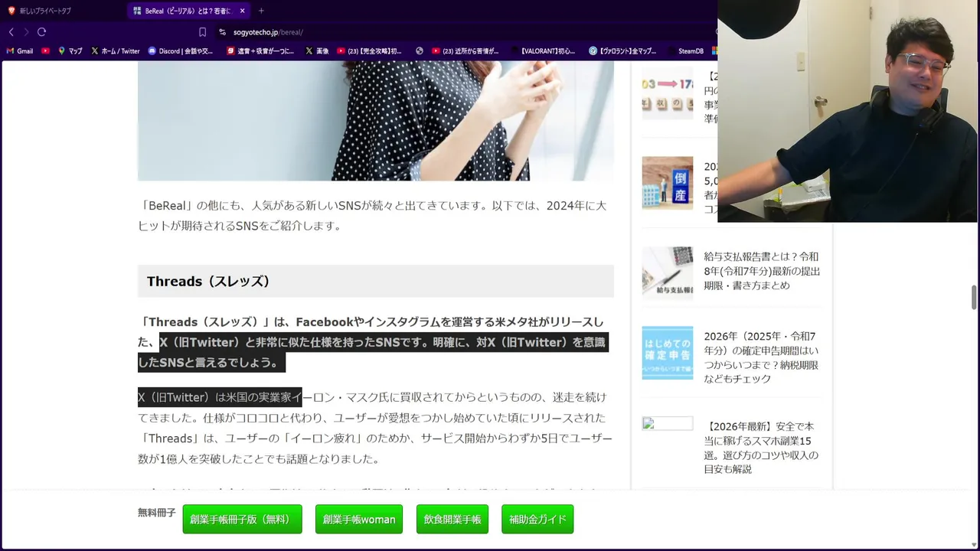This screenshot has height=551, width=980.
Task: Click the highlighted X（旧Twitter）は米国の実業家 text
Action: [x=220, y=397]
